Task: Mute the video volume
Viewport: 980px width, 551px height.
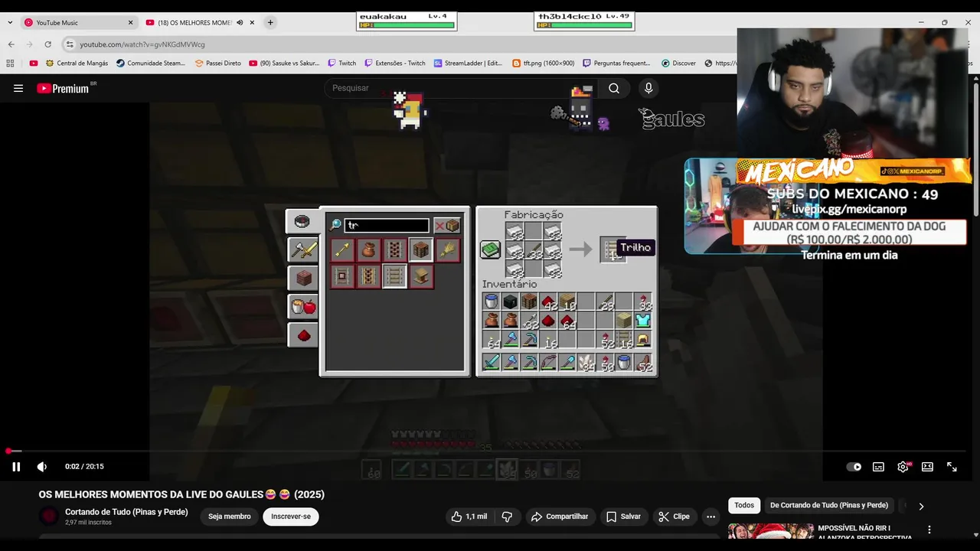Action: (x=42, y=467)
